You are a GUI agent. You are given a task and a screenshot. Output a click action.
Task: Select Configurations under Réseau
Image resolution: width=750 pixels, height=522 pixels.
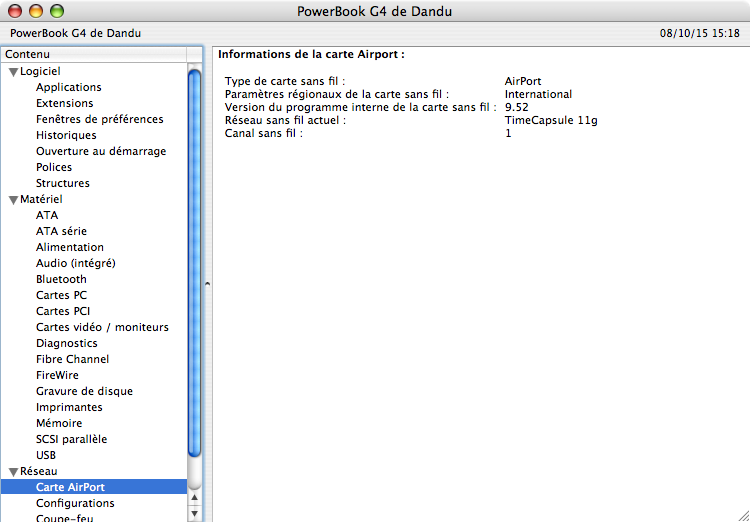[75, 503]
